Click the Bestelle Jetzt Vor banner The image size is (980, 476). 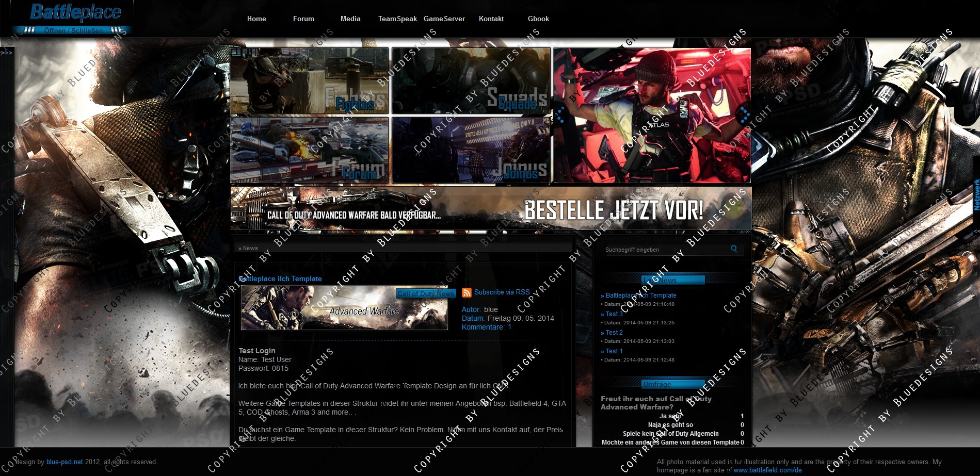[x=491, y=208]
